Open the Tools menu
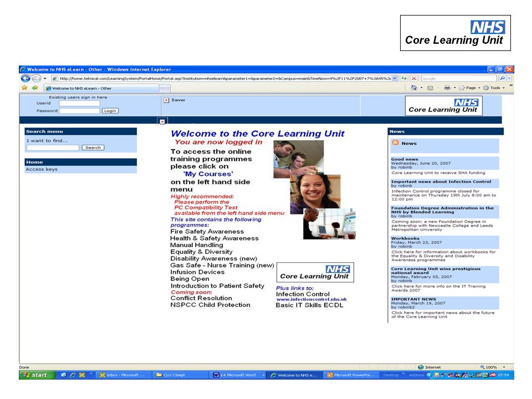532x399 pixels. point(494,88)
